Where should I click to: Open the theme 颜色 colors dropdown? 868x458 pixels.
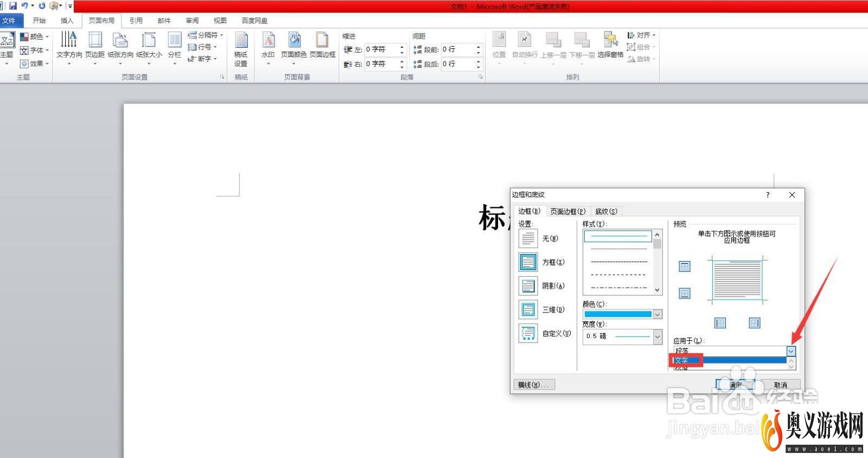[34, 36]
